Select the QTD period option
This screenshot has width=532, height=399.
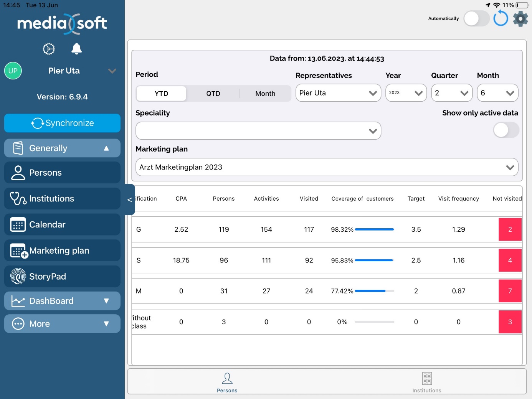point(213,94)
